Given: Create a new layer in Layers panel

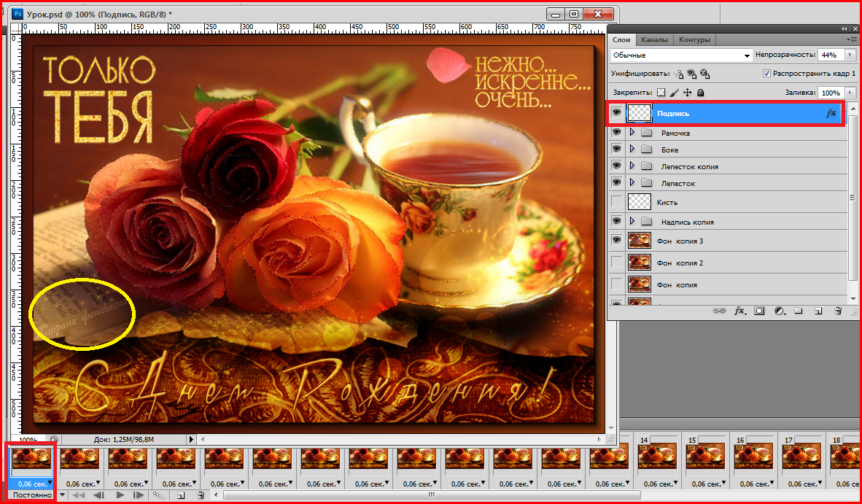Looking at the screenshot, I should coord(818,311).
